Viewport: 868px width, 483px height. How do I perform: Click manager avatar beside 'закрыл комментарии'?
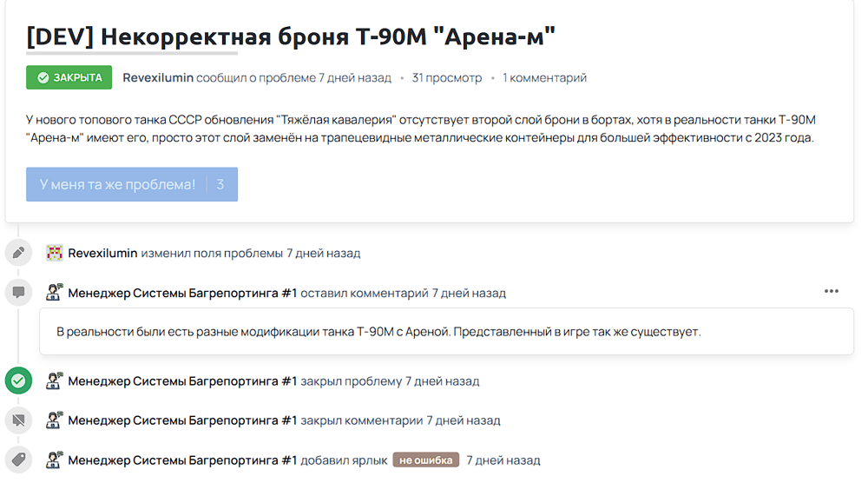coord(54,420)
